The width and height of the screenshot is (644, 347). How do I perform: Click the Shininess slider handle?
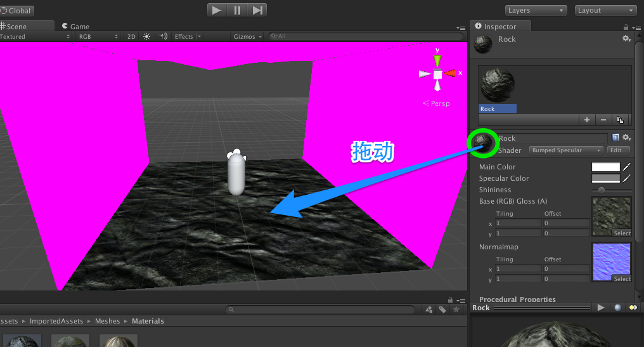pyautogui.click(x=602, y=190)
